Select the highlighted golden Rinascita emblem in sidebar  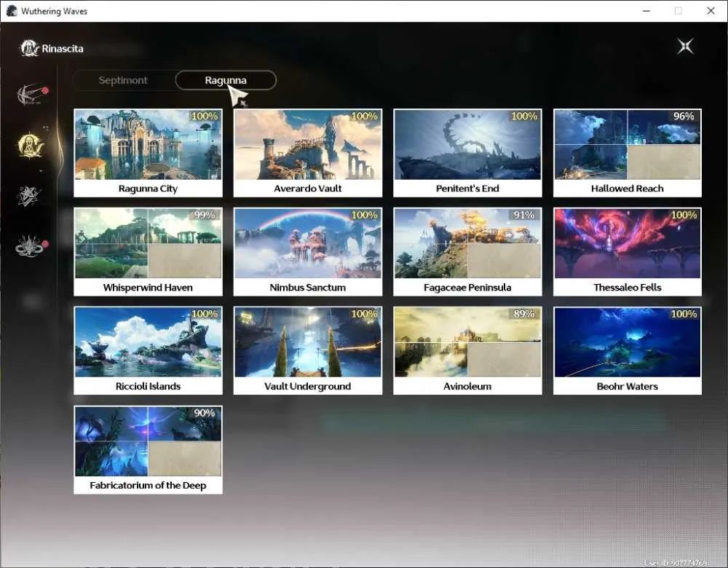coord(30,146)
